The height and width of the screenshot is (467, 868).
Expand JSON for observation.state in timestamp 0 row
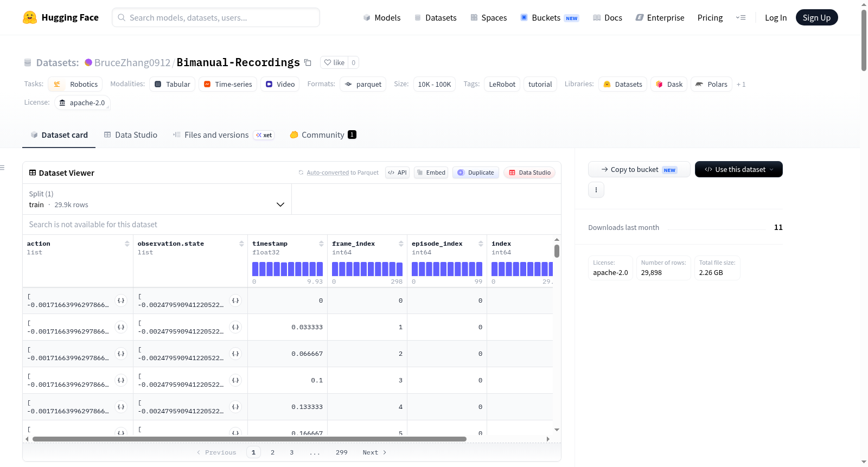click(x=235, y=300)
